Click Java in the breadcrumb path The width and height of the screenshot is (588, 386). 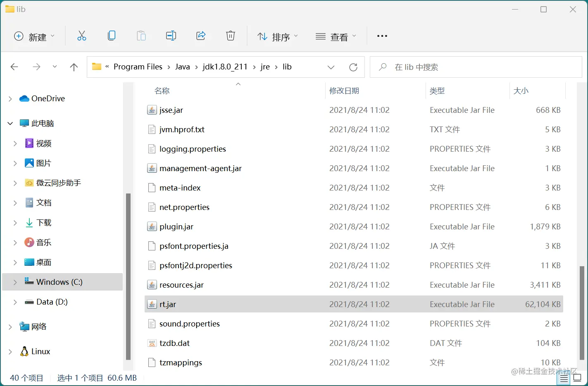(x=182, y=67)
